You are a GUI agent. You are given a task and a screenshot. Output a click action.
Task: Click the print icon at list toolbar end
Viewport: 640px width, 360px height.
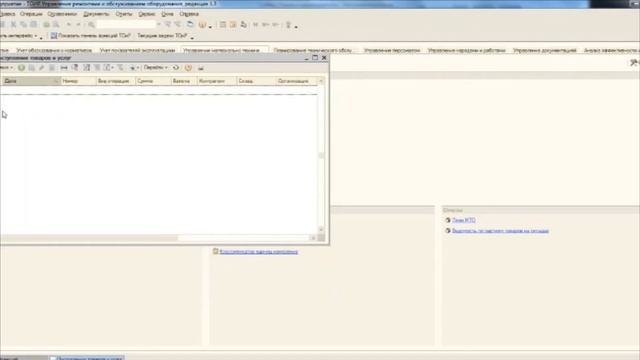(x=201, y=68)
